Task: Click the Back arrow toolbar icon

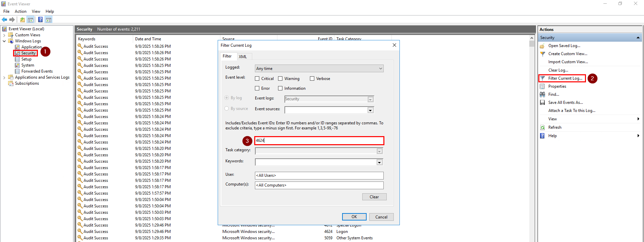Action: 4,19
